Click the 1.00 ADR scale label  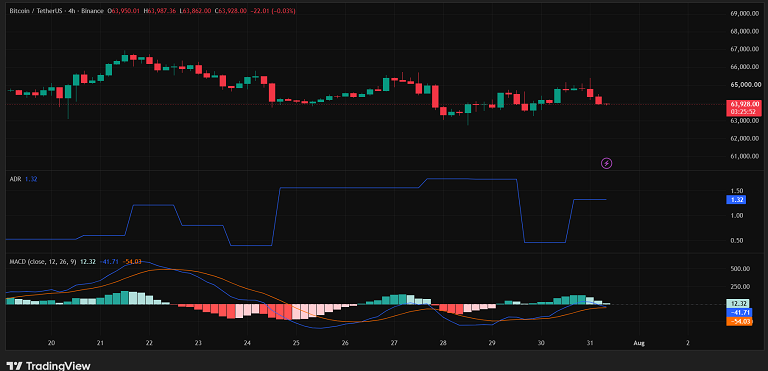coord(737,216)
